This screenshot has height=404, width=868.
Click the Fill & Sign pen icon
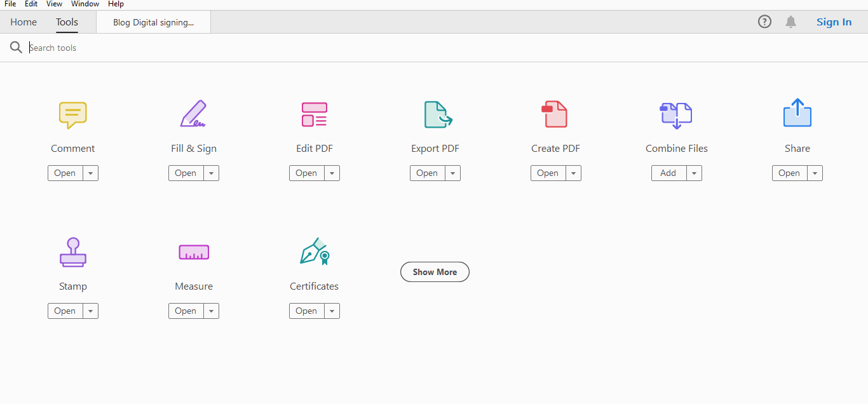193,114
